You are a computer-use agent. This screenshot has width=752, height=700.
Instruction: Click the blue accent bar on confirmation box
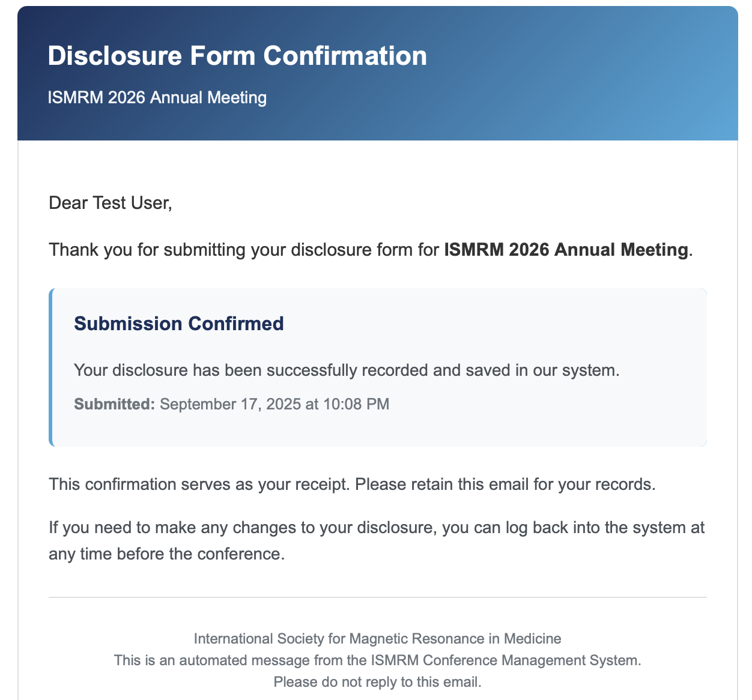(x=51, y=367)
